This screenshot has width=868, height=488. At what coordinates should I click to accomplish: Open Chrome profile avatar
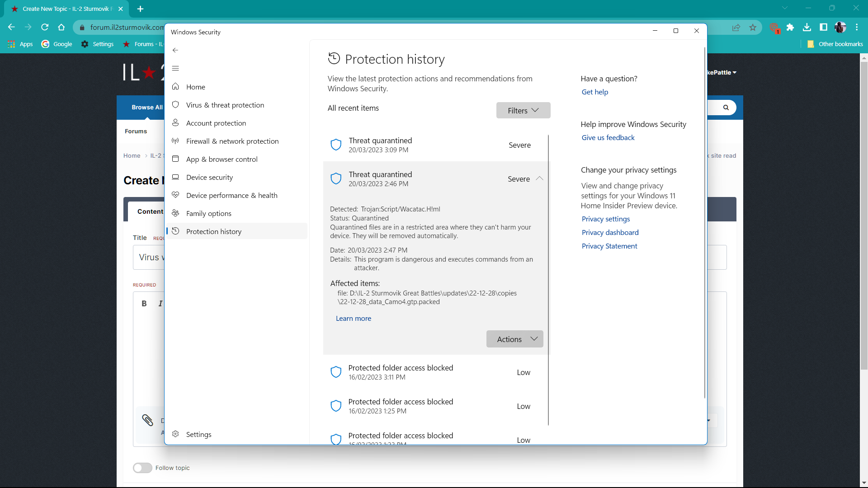[840, 28]
